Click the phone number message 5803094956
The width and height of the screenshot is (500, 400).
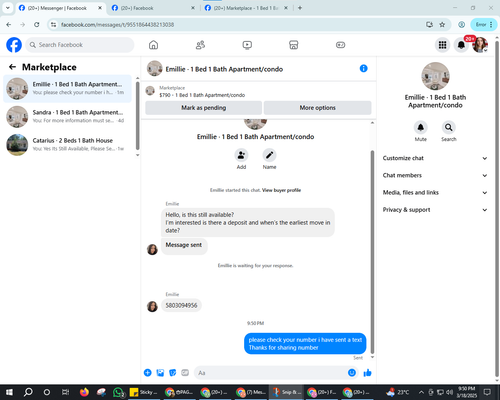point(181,305)
